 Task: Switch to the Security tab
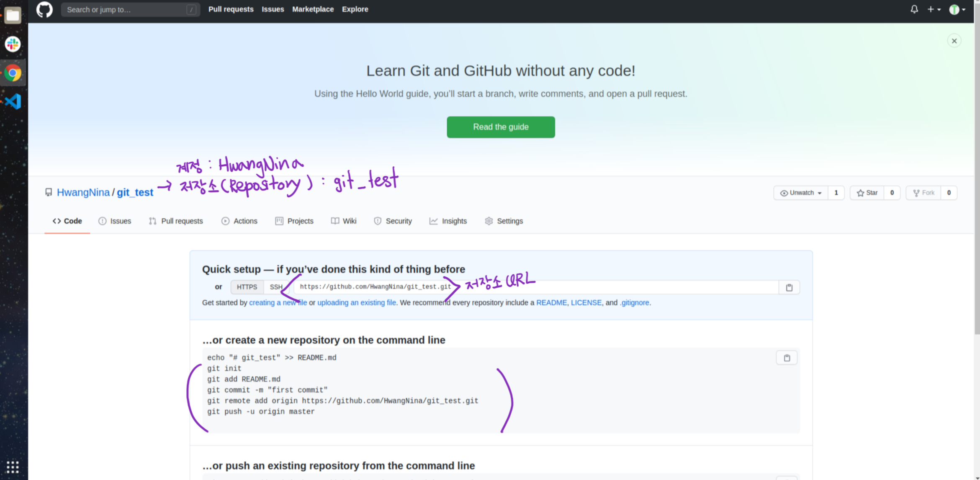[393, 221]
